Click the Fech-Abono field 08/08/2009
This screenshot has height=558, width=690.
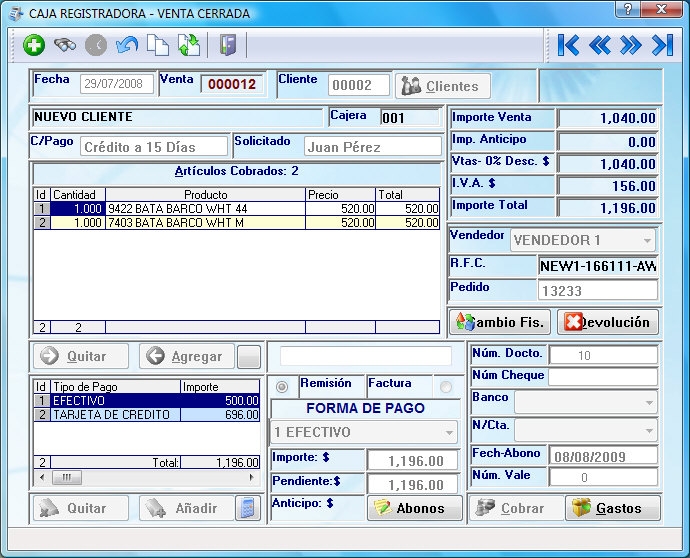click(x=603, y=456)
